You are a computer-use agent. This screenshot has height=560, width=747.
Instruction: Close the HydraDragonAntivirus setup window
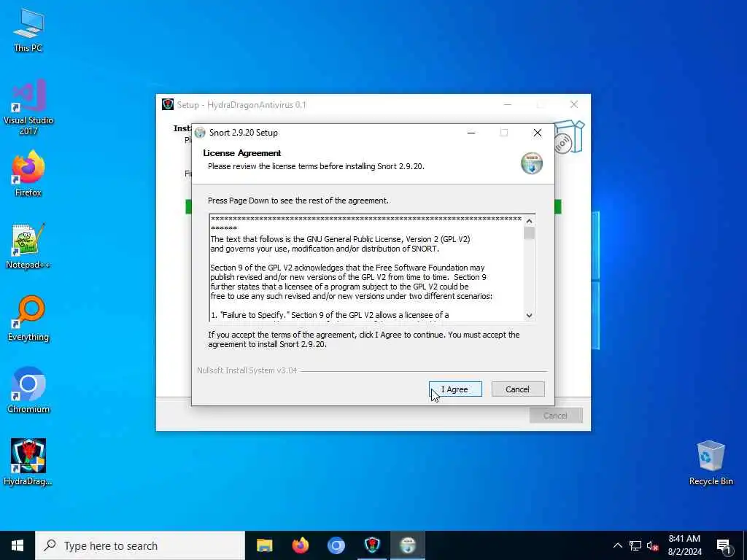click(x=574, y=105)
